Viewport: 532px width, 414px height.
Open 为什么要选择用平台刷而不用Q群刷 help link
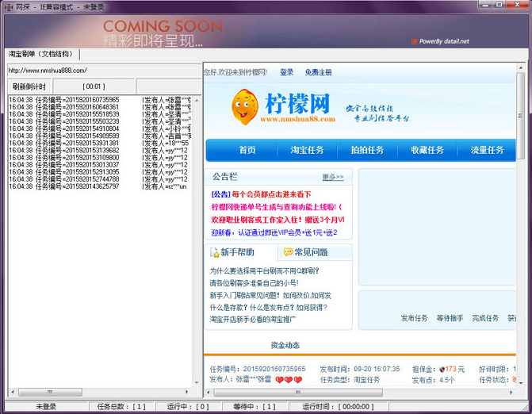click(x=264, y=270)
